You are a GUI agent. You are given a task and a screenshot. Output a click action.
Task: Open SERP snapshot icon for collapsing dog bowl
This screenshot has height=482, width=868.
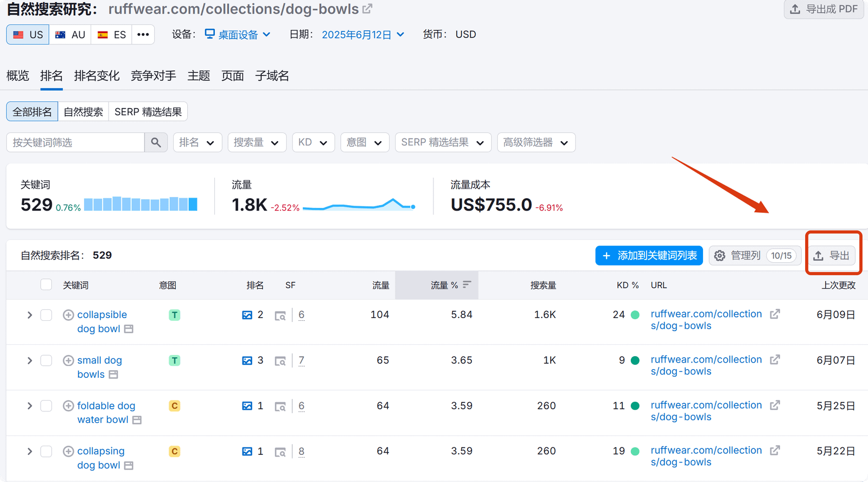[280, 452]
